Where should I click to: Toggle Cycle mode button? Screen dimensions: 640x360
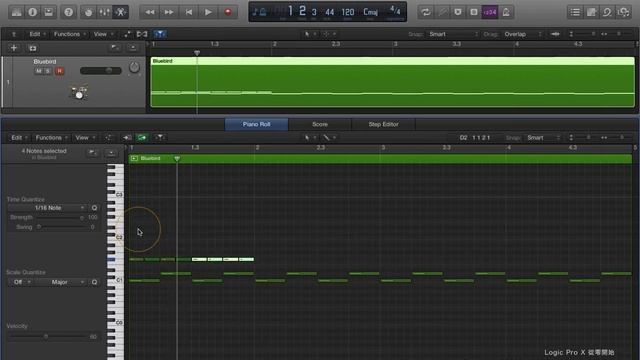(x=426, y=12)
